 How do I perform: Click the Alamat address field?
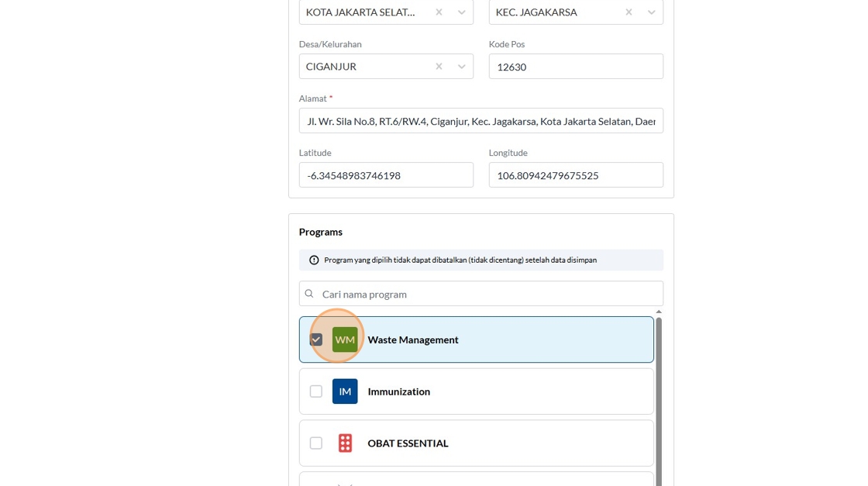pyautogui.click(x=480, y=121)
